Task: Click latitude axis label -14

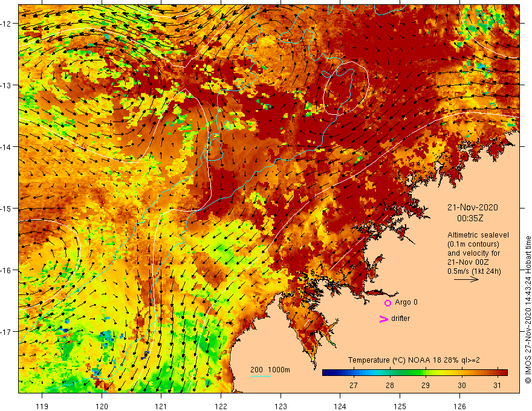Action: pos(6,147)
